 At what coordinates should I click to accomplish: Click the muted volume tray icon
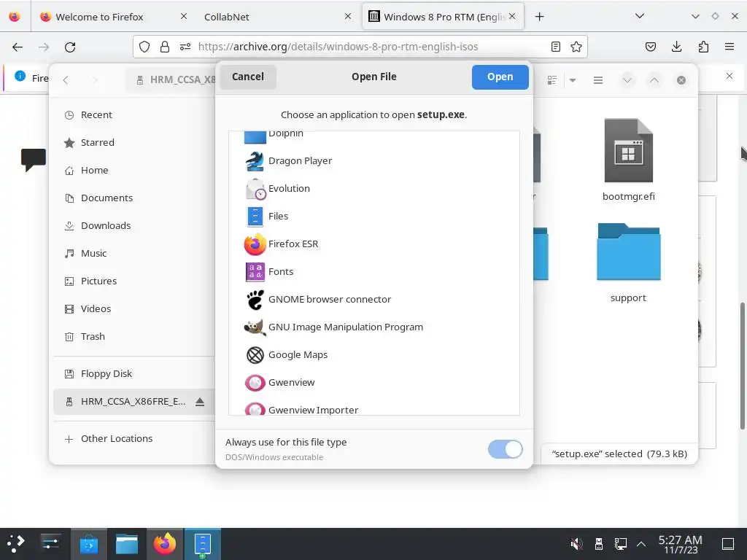pos(576,543)
